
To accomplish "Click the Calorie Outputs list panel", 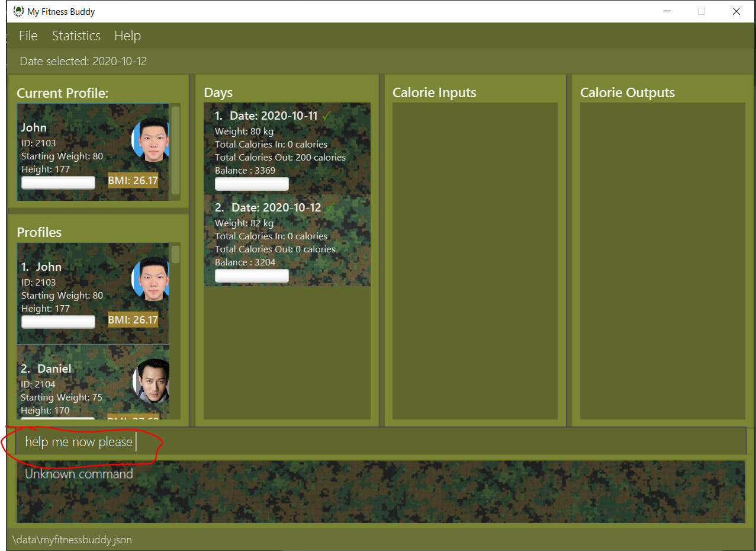I will tap(662, 261).
